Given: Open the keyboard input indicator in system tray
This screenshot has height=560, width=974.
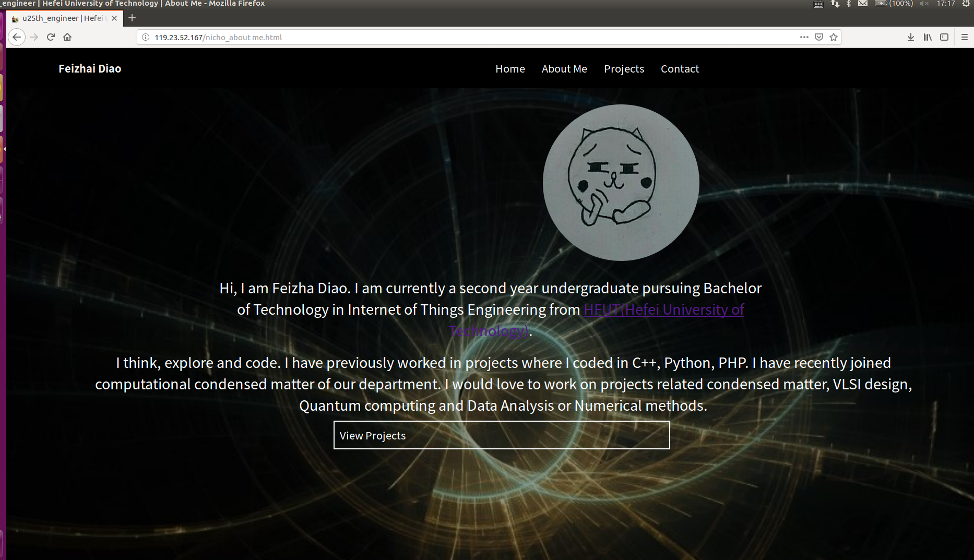Looking at the screenshot, I should coord(818,4).
